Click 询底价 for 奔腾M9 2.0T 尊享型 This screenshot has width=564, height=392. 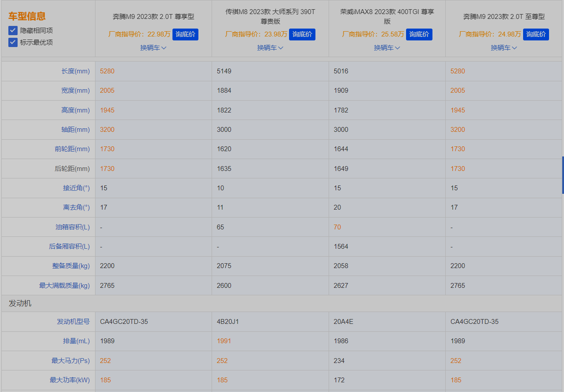[x=185, y=34]
